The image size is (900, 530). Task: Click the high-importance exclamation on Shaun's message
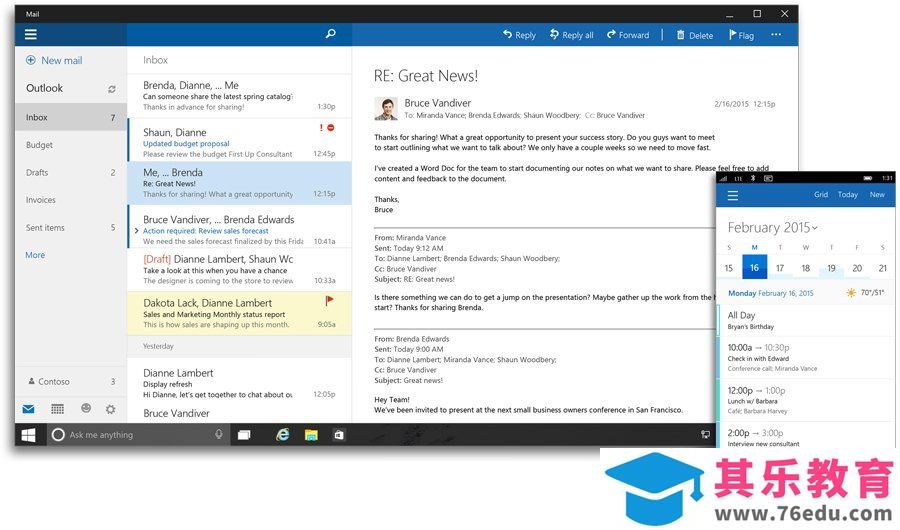[321, 127]
